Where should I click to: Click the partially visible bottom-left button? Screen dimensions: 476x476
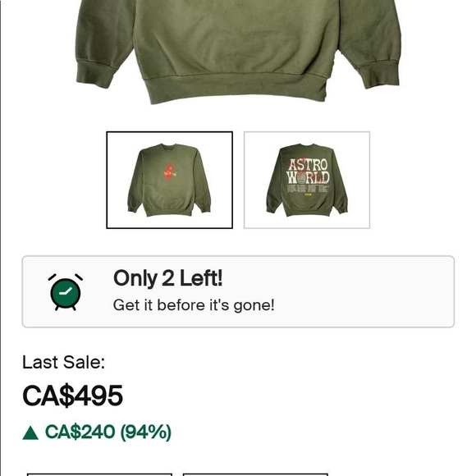point(99,474)
